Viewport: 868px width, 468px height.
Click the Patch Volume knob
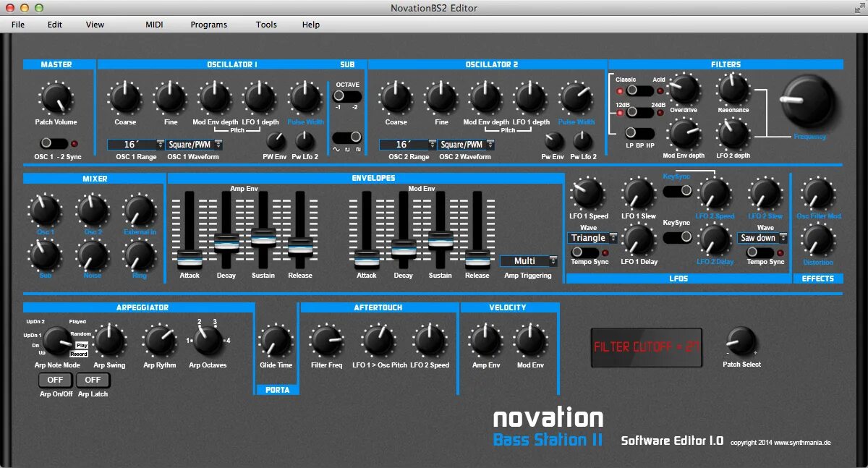click(x=55, y=98)
